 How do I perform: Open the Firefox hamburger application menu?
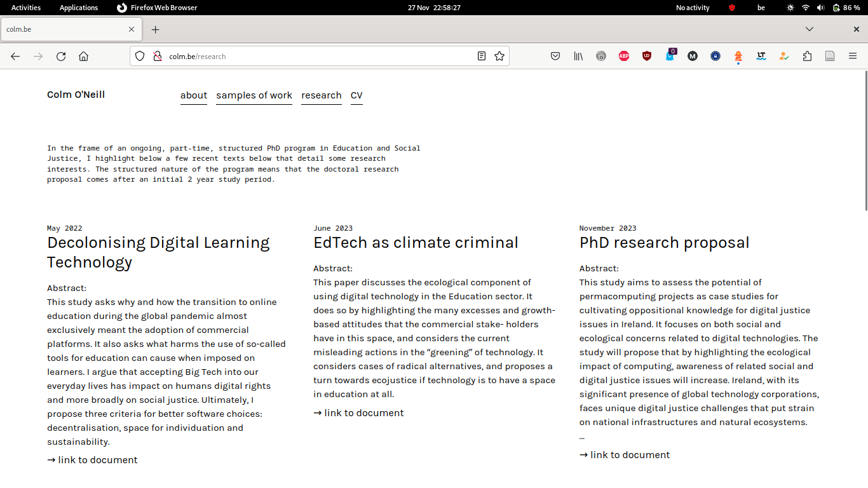tap(853, 56)
